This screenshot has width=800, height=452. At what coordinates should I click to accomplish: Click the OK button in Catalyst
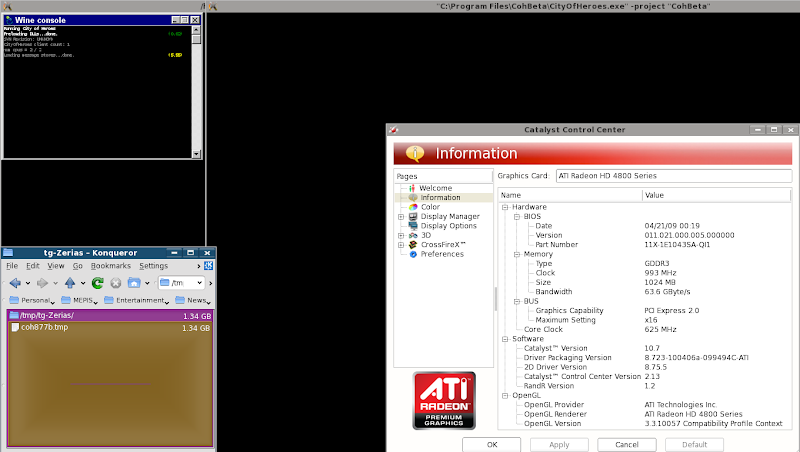pyautogui.click(x=491, y=444)
